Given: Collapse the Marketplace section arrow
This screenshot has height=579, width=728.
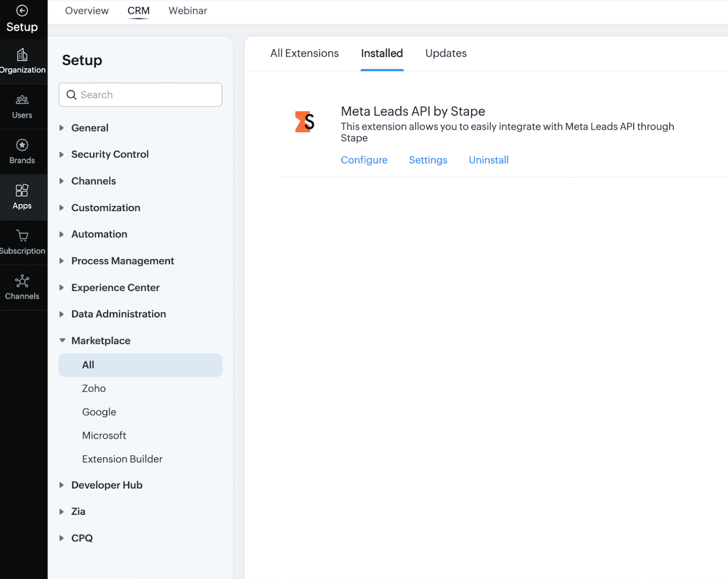Looking at the screenshot, I should [62, 340].
